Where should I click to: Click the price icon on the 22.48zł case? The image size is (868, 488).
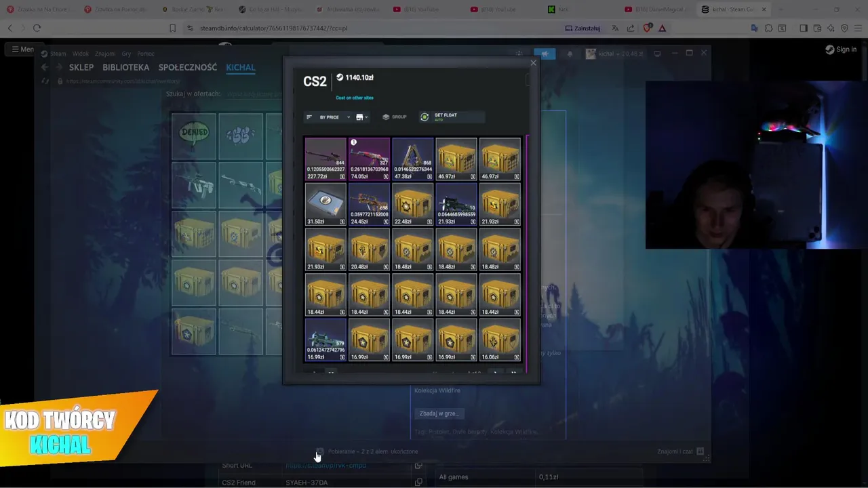point(429,222)
